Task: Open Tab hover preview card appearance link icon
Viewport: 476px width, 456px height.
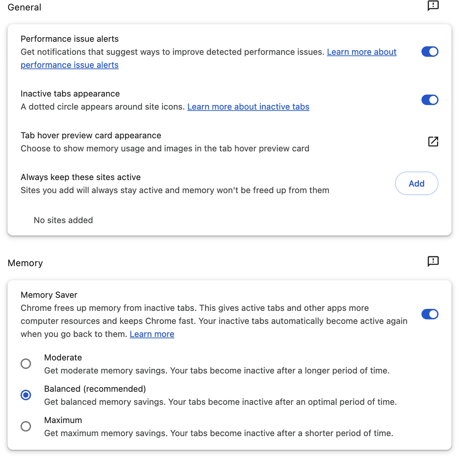Action: (433, 141)
